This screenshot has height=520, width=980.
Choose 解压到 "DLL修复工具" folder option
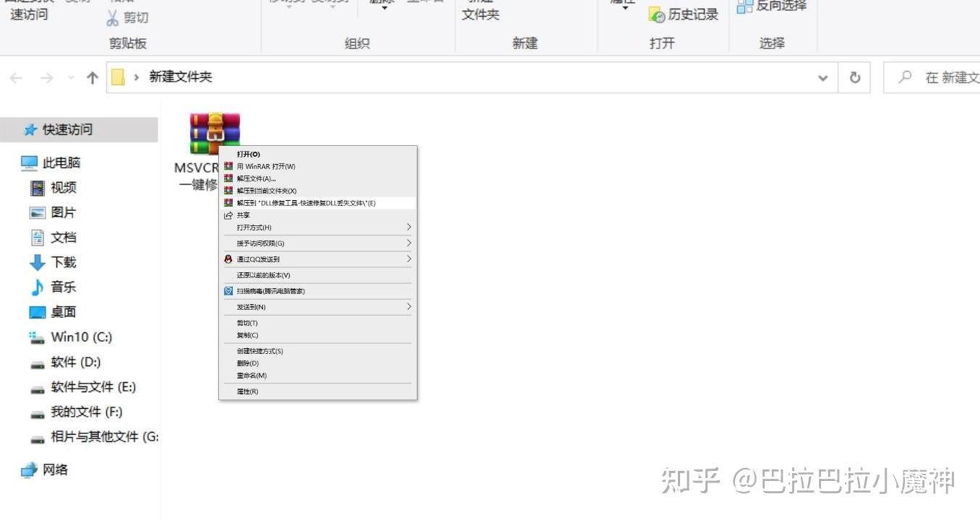tap(318, 203)
